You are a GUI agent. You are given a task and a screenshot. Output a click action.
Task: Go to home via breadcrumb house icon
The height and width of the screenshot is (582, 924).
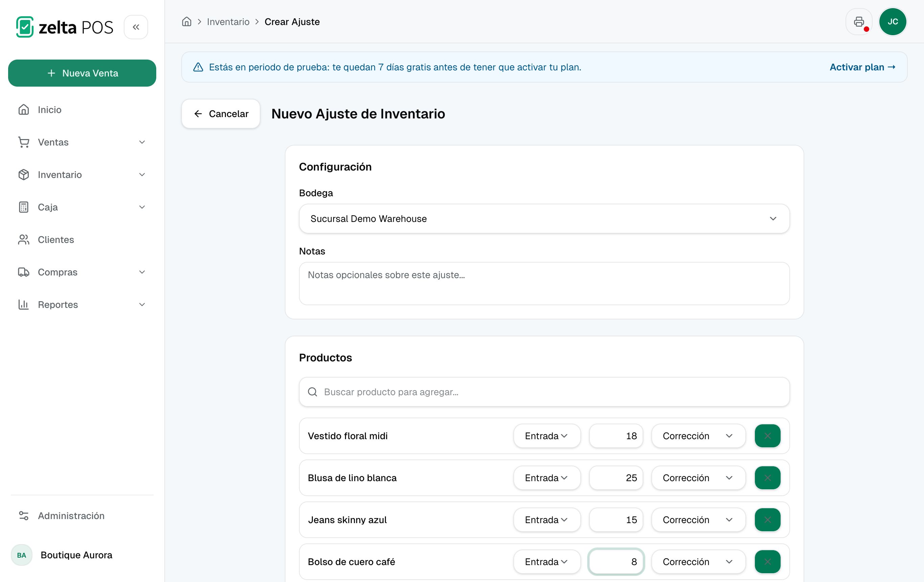click(186, 22)
